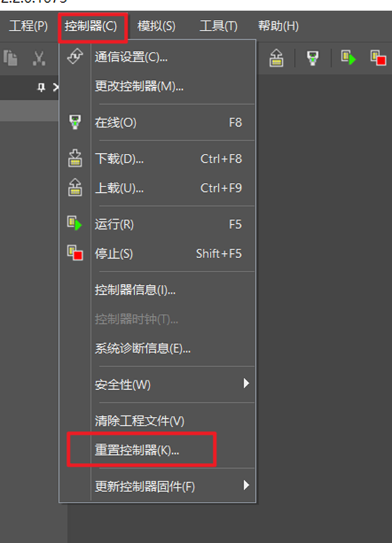Select 运行(R) run menu item
392x543 pixels.
157,224
